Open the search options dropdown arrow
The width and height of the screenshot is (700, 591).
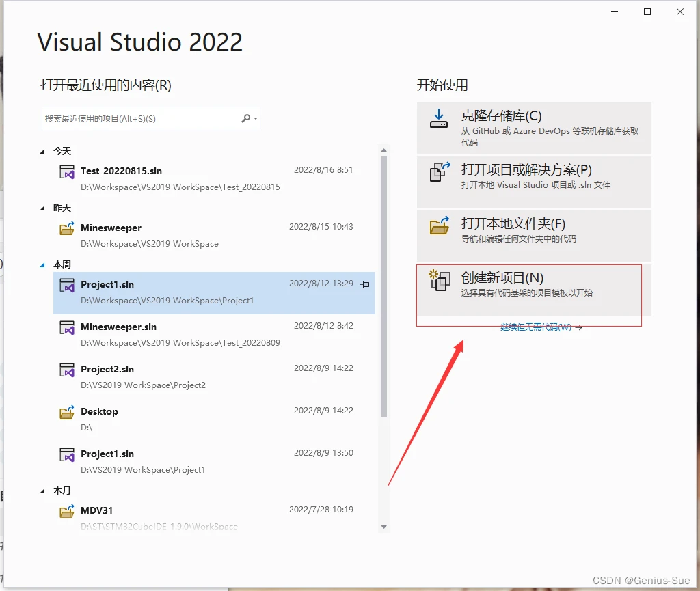256,119
